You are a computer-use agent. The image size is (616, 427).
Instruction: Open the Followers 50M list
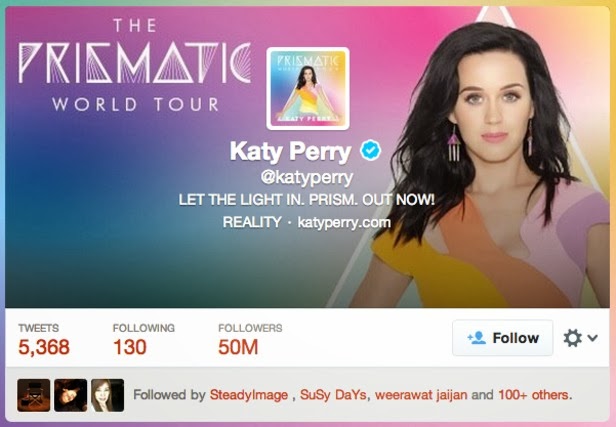tap(250, 339)
